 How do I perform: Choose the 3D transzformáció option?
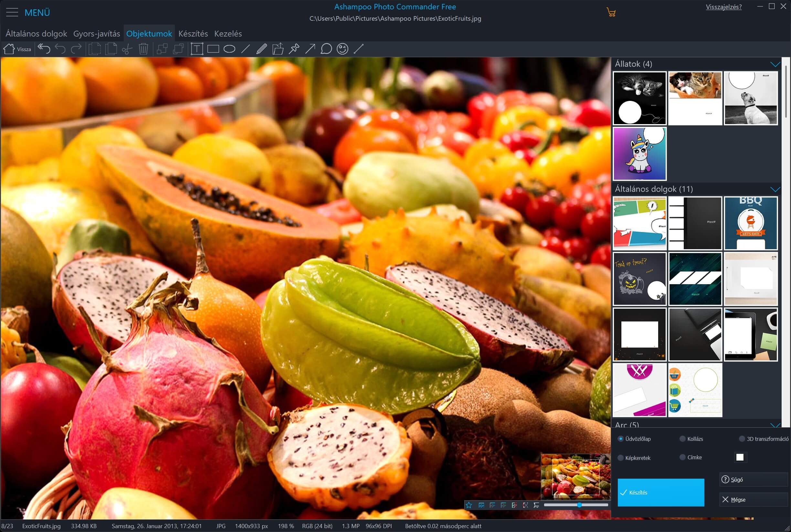(742, 439)
